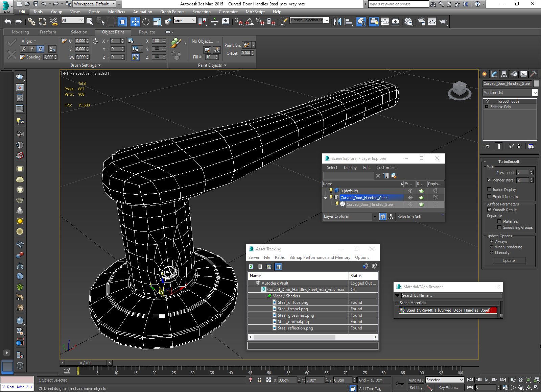
Task: Open the Utilities hammer panel tab
Action: (x=533, y=74)
